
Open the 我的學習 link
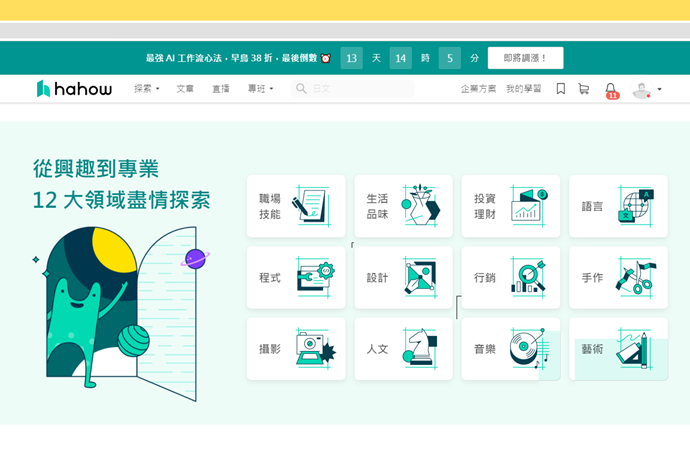pos(523,89)
